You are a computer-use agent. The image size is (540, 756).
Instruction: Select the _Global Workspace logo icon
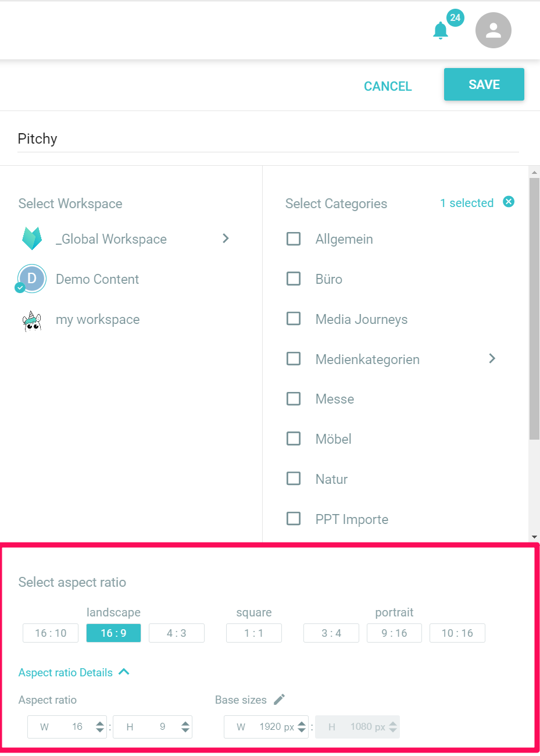tap(32, 238)
